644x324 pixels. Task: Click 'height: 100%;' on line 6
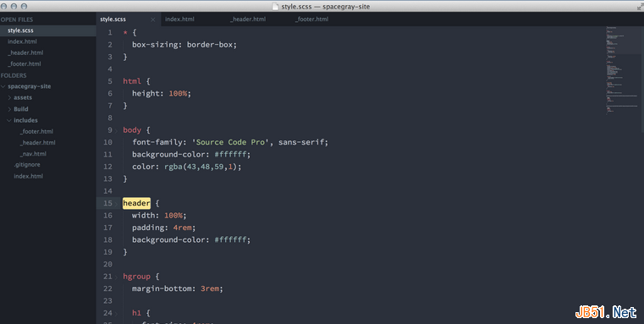162,94
